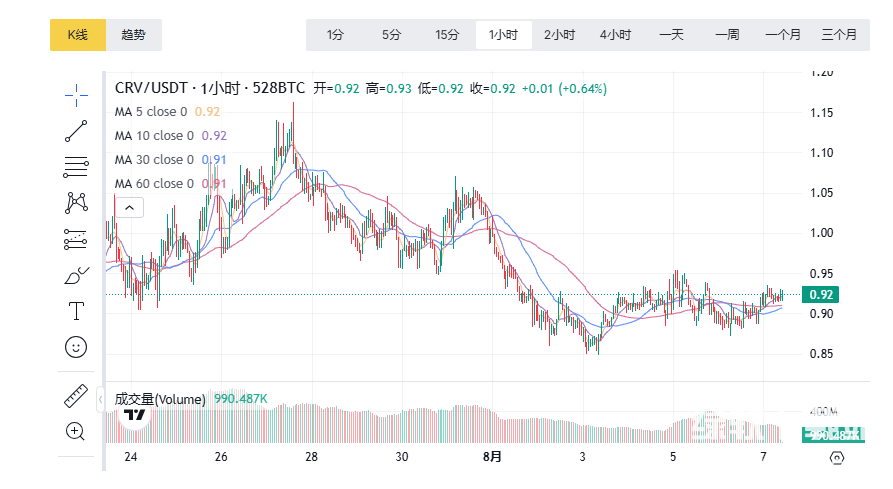Open chart settings hexagon icon
Image resolution: width=893 pixels, height=489 pixels.
(x=837, y=457)
